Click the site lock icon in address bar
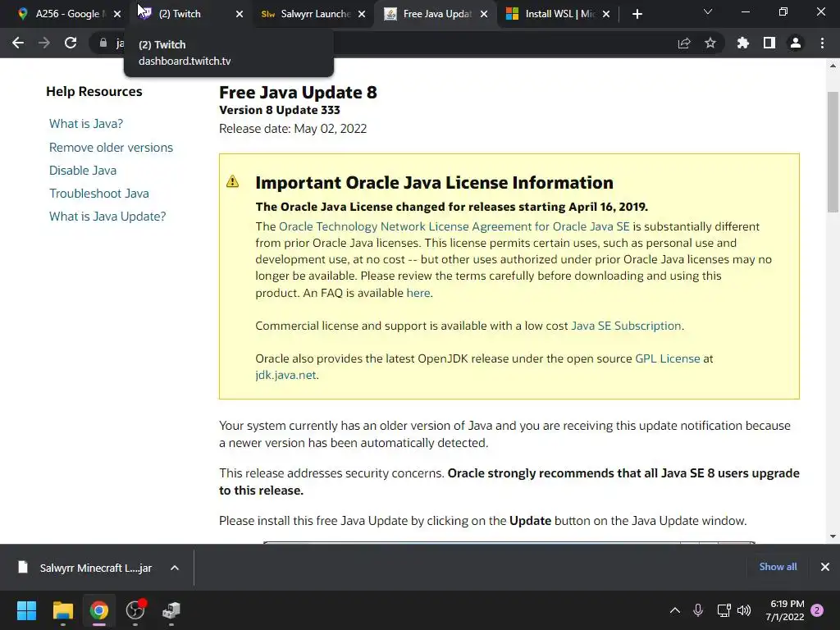This screenshot has width=840, height=630. coord(103,43)
